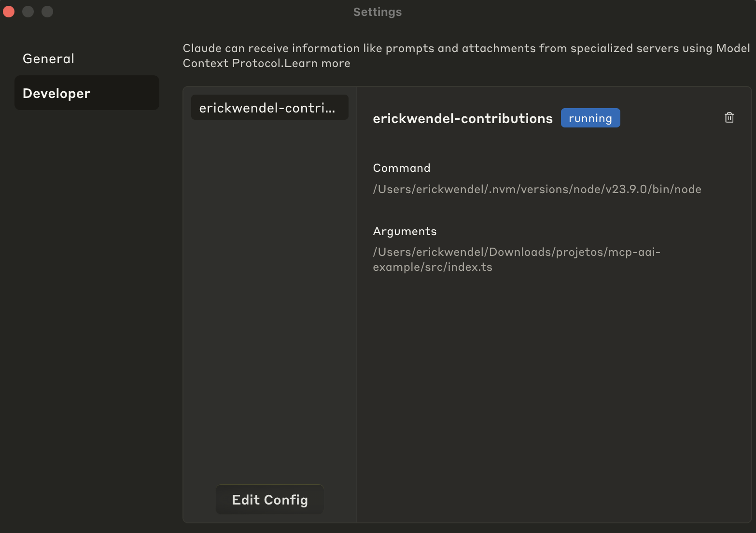Click the red close window button

(9, 12)
